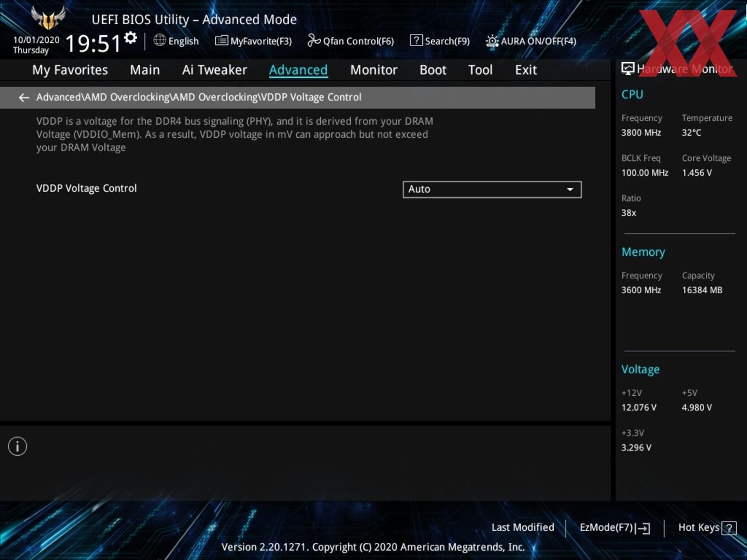Click the +3.3V value 3.296 V
This screenshot has height=560, width=747.
[x=637, y=448]
